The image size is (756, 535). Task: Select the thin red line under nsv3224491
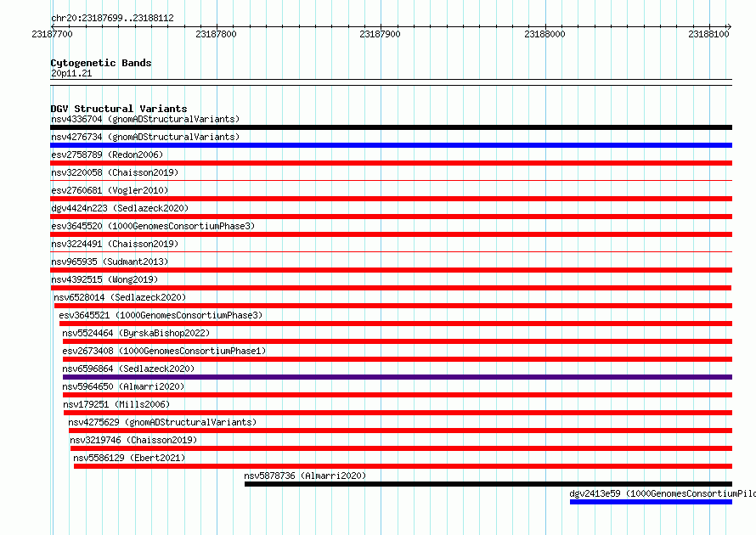391,251
